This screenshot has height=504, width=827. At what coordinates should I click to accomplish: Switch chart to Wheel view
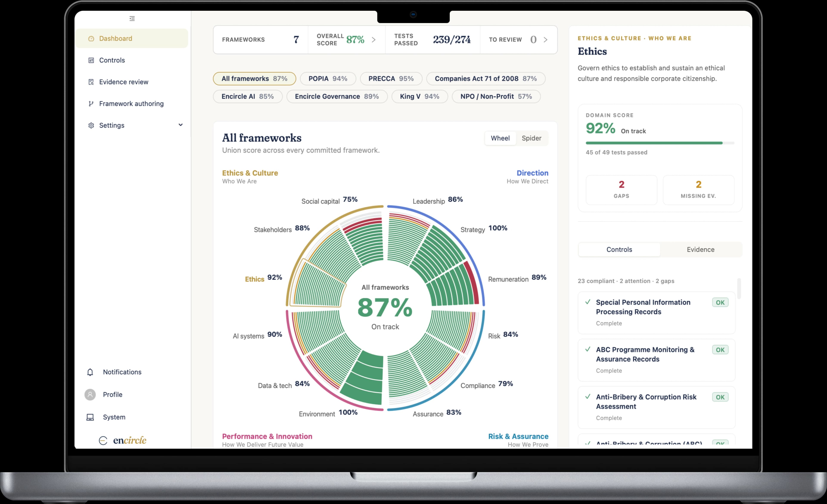pos(500,138)
